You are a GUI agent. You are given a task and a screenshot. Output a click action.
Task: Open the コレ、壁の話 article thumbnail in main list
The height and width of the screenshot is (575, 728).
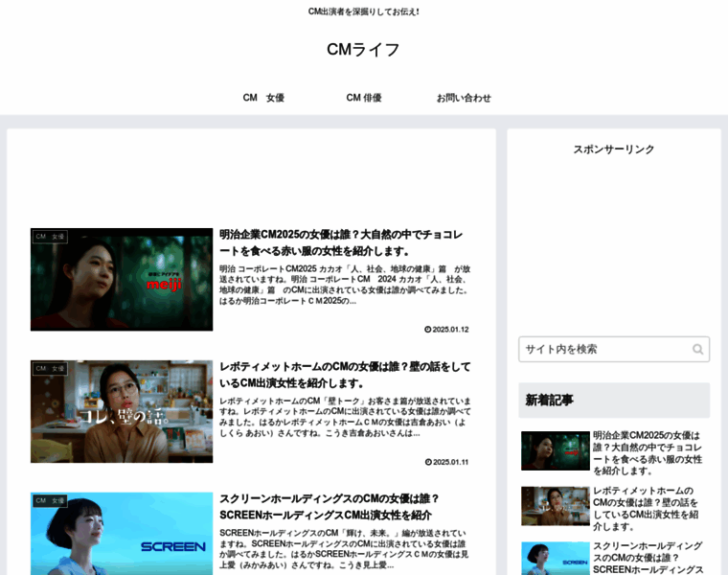point(122,411)
